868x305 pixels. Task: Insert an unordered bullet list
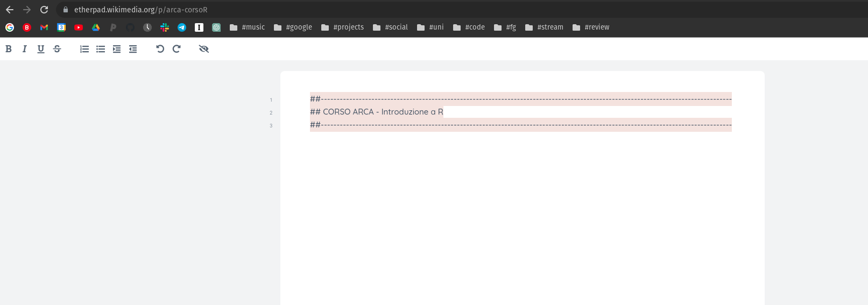click(x=101, y=49)
